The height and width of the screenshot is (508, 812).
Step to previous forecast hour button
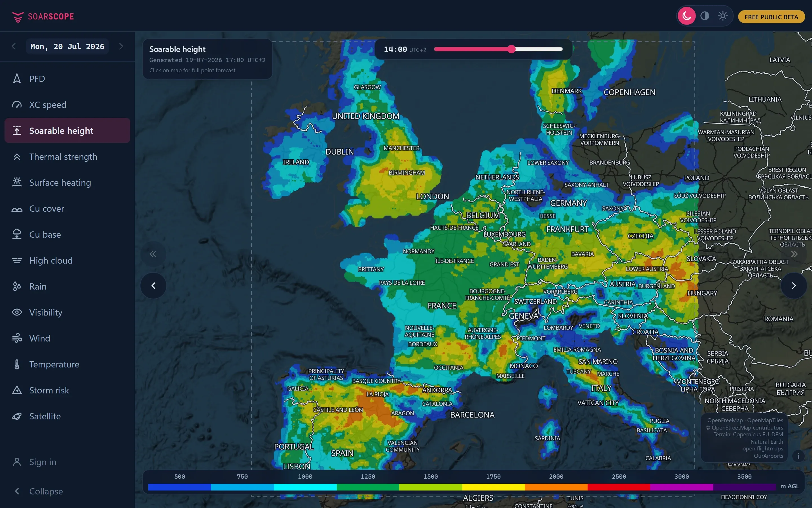tap(153, 286)
